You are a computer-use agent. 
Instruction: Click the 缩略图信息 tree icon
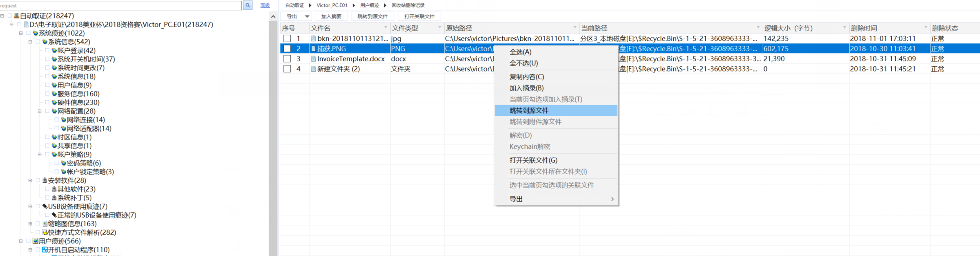pyautogui.click(x=45, y=224)
